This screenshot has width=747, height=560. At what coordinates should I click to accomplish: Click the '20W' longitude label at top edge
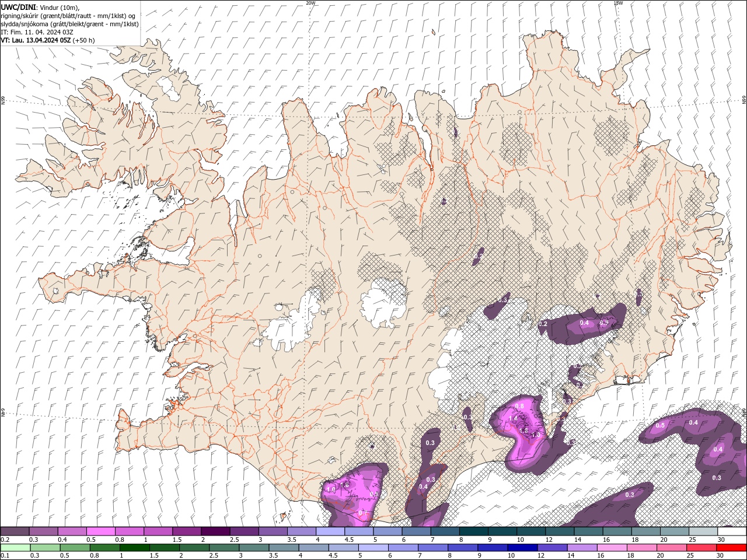[311, 3]
